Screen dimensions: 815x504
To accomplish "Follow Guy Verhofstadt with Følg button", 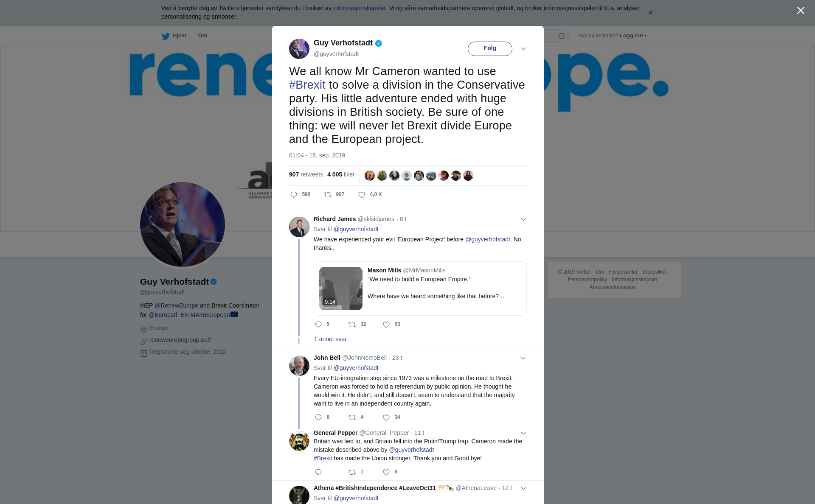I will point(490,48).
